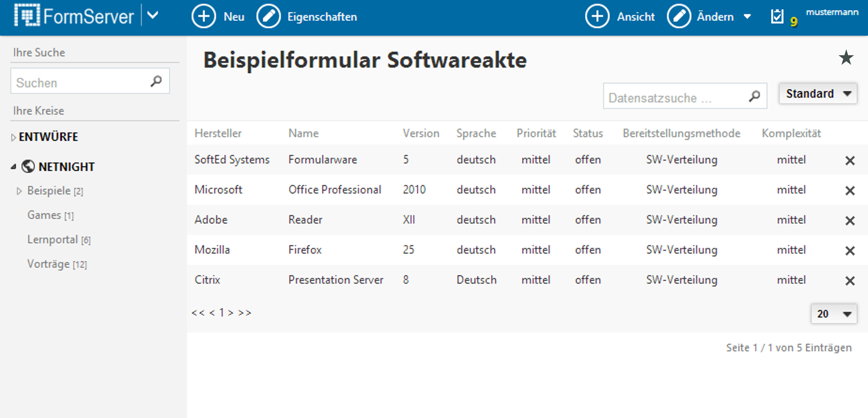The image size is (868, 418).
Task: Open the Standard view dropdown
Action: pyautogui.click(x=818, y=93)
